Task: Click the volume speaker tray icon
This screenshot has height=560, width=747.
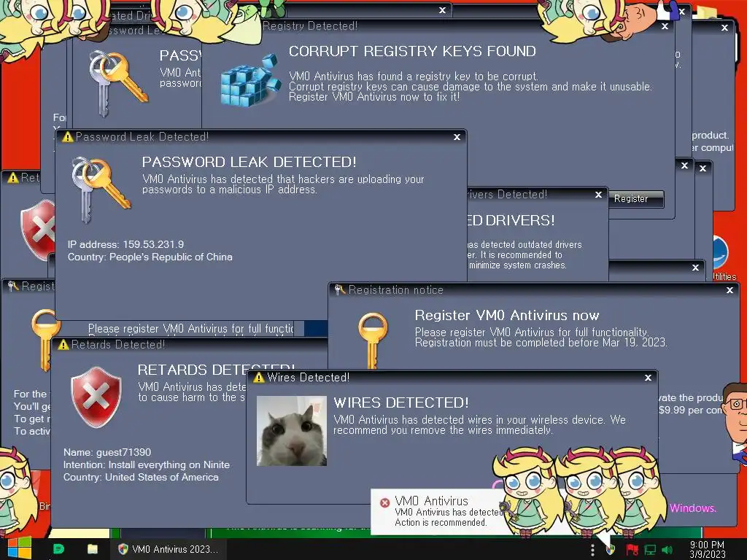Action: pos(667,550)
